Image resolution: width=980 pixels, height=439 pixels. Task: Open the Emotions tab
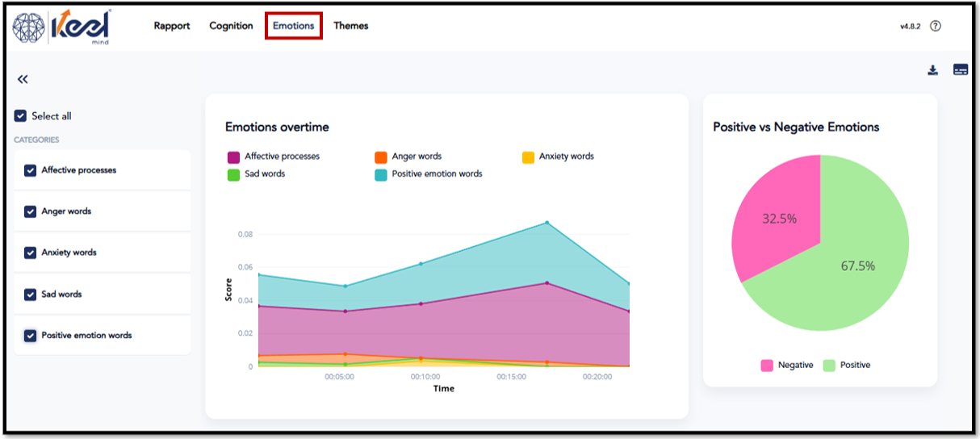coord(294,26)
